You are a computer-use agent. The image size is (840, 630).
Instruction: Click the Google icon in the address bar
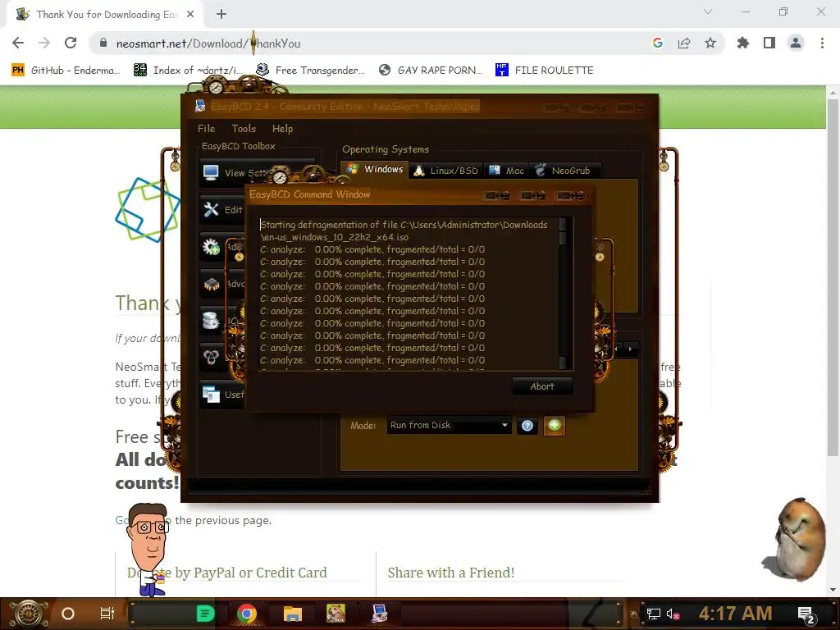[x=657, y=43]
